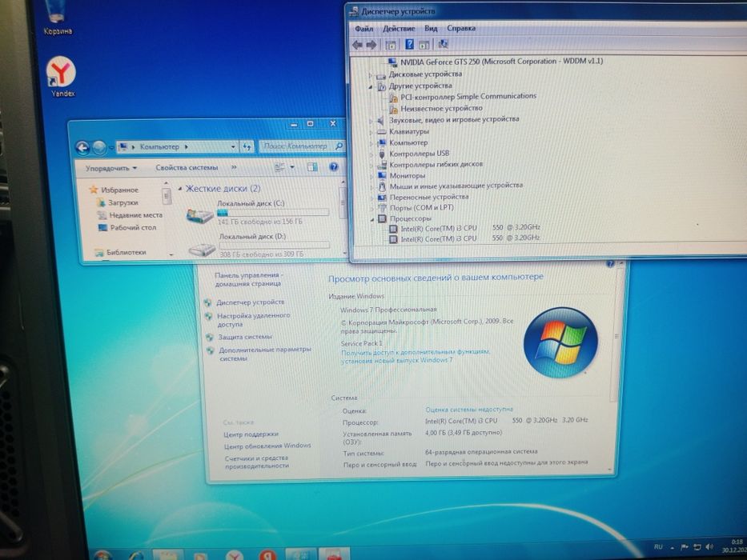The image size is (747, 560).
Task: Open Справка menu in Device Manager
Action: pyautogui.click(x=461, y=28)
